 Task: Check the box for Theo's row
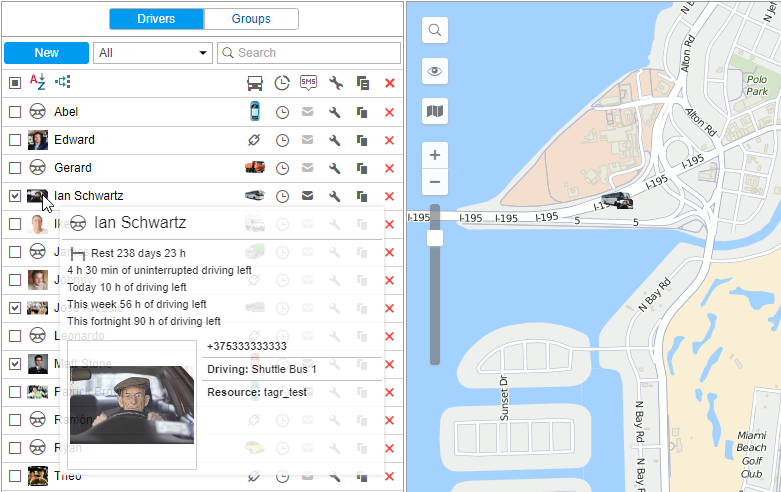coord(15,476)
